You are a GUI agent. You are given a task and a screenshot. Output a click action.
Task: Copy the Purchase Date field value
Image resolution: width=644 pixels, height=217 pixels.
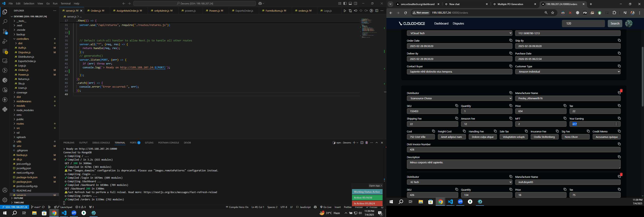[x=619, y=53]
